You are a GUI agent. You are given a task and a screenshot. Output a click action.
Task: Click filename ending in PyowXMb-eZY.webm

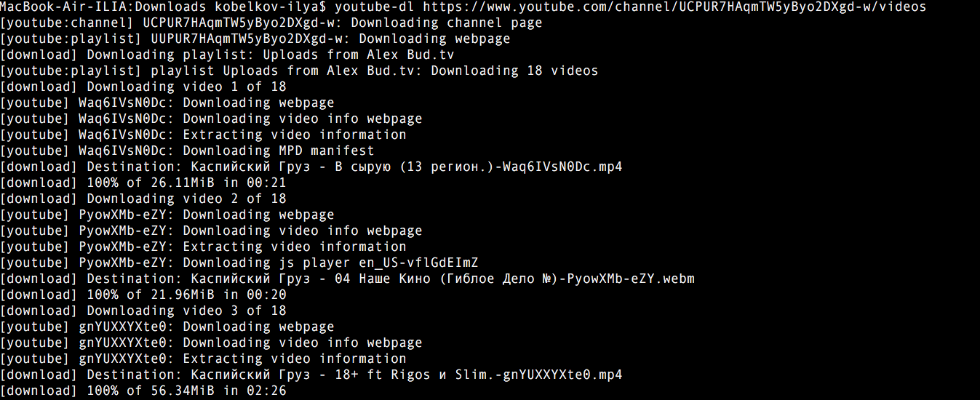[443, 279]
